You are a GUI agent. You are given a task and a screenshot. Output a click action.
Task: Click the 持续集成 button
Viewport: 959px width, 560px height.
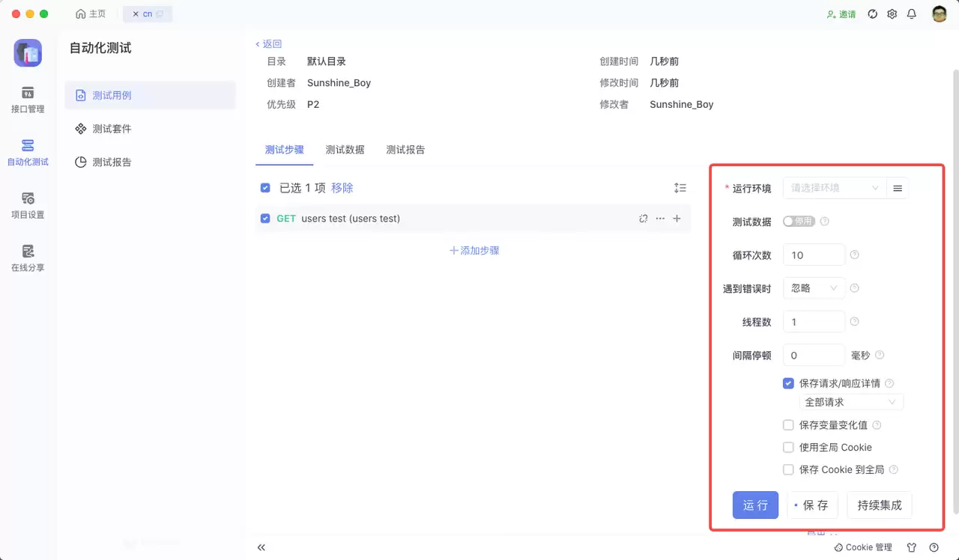point(880,505)
